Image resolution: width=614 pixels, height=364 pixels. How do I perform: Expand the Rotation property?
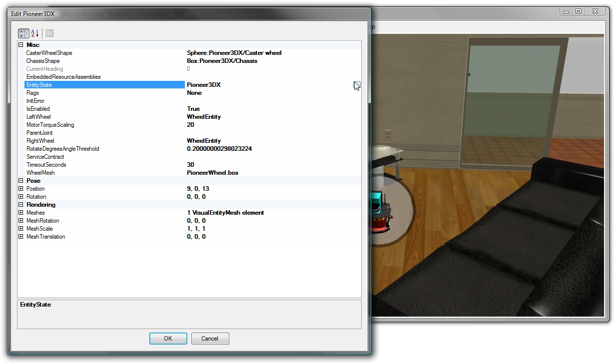click(x=20, y=196)
